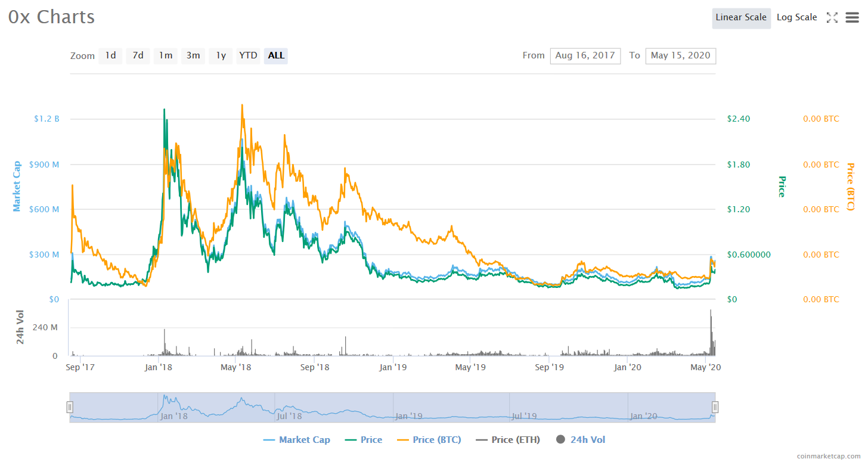Click the '$2.40' price axis label

739,119
